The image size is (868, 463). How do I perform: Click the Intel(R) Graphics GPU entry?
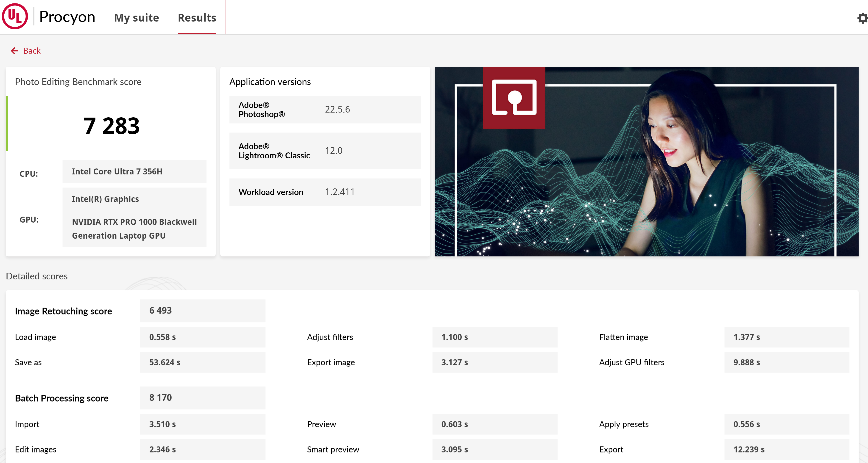(105, 199)
